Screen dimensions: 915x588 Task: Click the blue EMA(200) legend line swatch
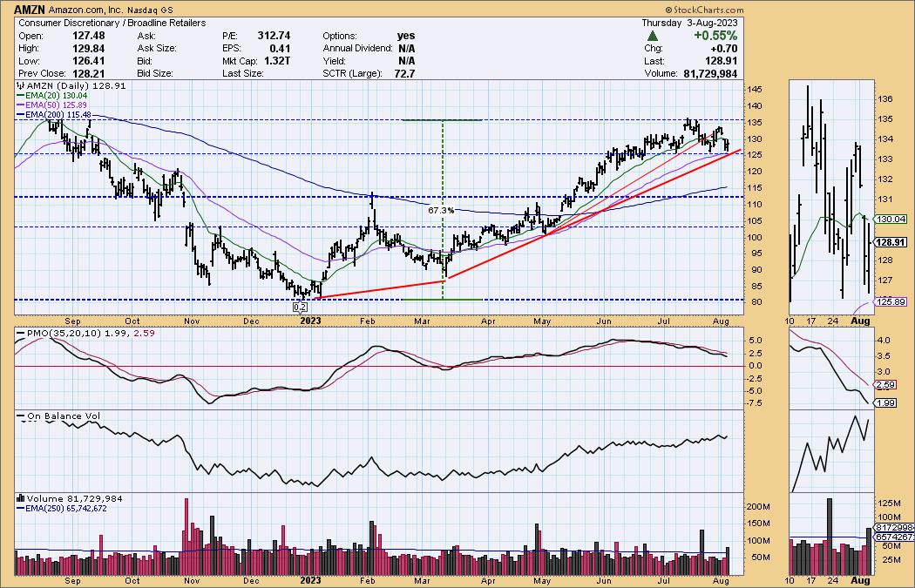21,115
